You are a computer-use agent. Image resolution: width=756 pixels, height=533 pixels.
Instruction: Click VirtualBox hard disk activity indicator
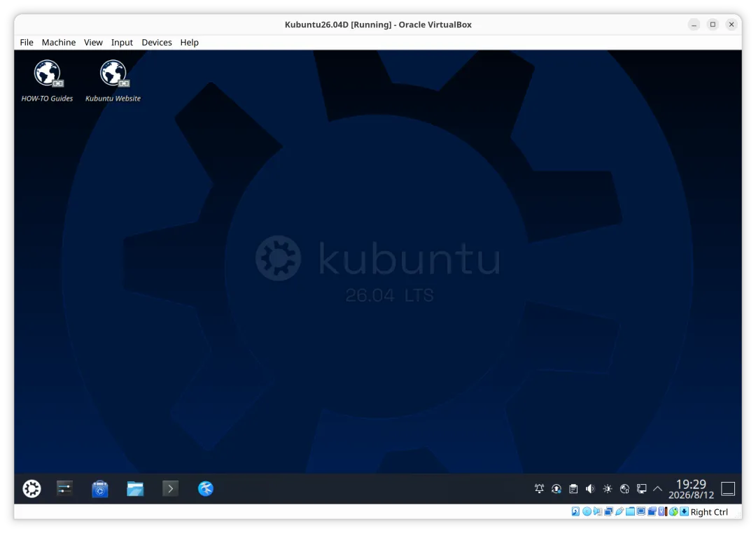click(x=575, y=512)
